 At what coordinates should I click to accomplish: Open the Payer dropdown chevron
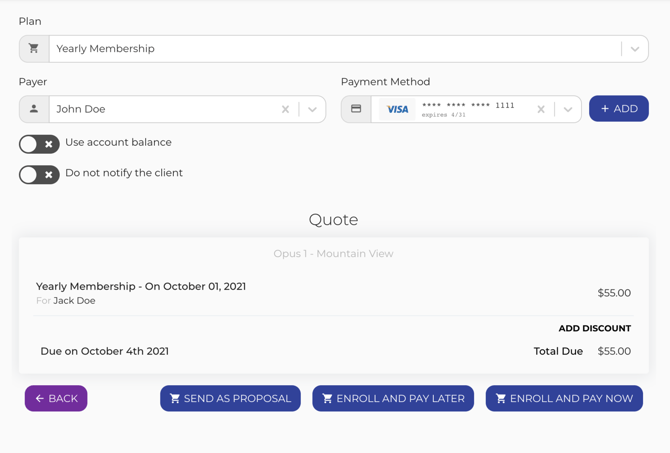point(312,109)
